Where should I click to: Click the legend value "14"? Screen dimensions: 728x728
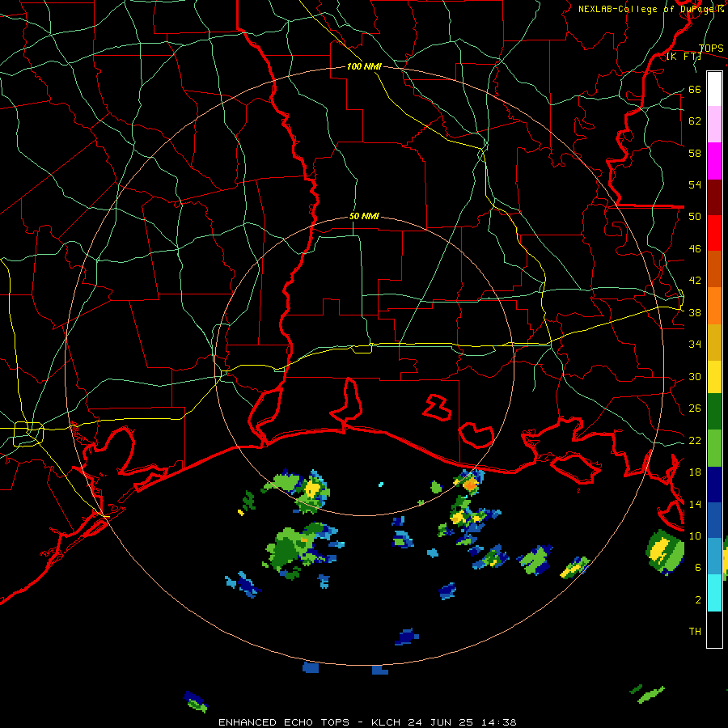coord(695,504)
